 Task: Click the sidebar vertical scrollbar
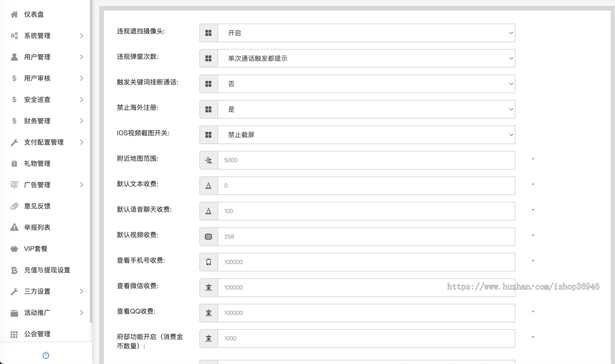(x=91, y=161)
